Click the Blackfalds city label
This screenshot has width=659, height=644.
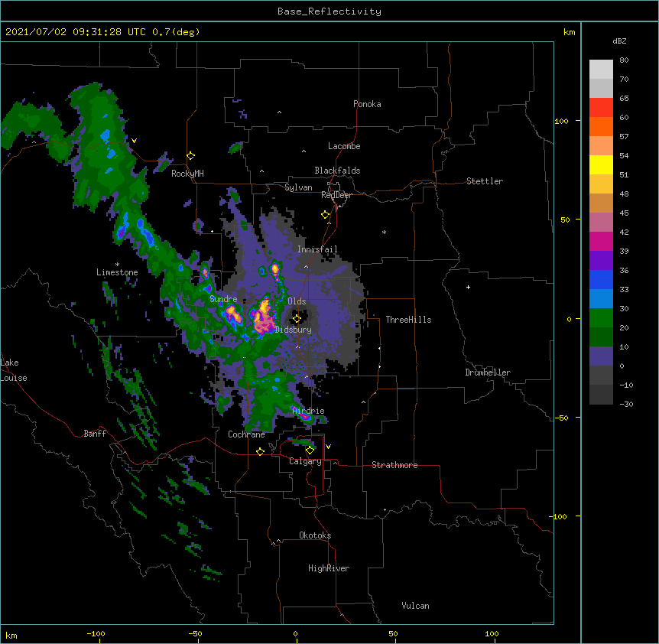(337, 171)
